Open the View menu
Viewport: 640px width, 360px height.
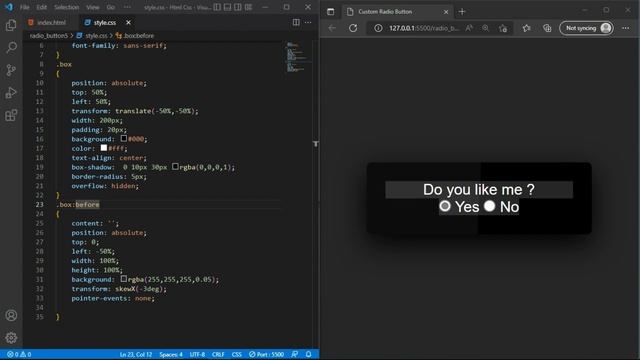click(x=93, y=7)
